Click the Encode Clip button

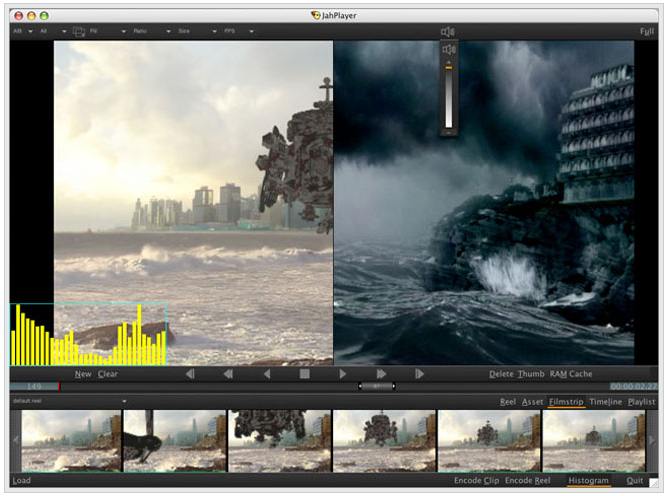click(476, 481)
